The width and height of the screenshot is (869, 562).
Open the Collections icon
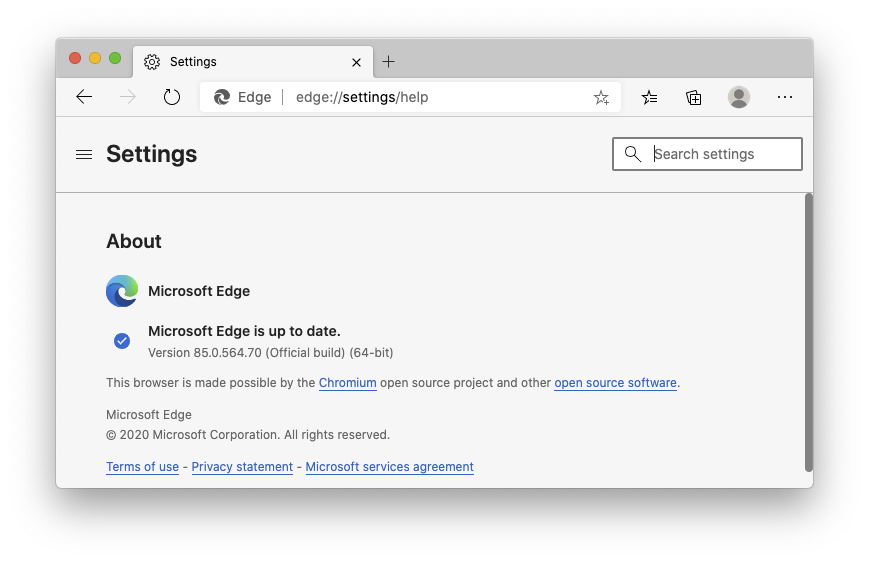tap(694, 97)
